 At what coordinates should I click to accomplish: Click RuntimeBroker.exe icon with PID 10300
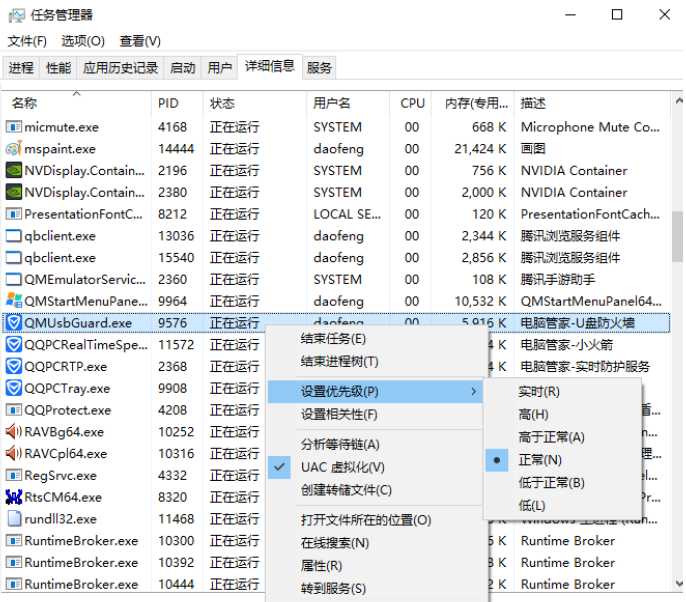[14, 541]
